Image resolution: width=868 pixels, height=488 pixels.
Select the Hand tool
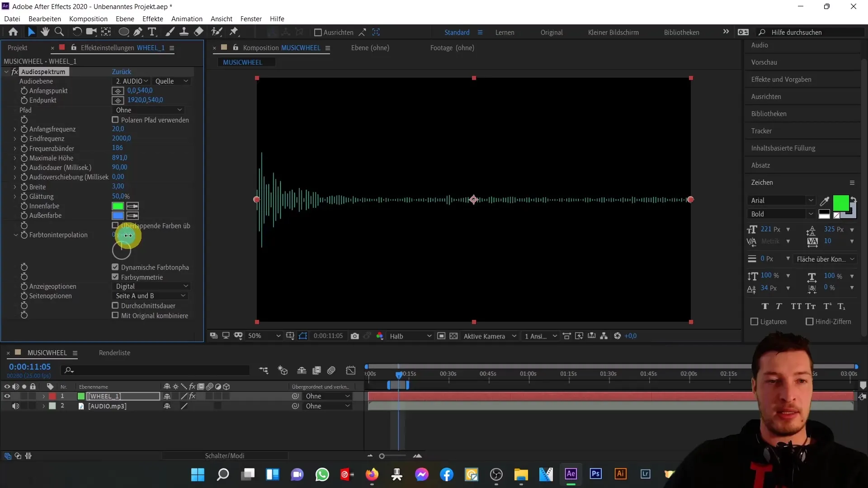(x=45, y=32)
